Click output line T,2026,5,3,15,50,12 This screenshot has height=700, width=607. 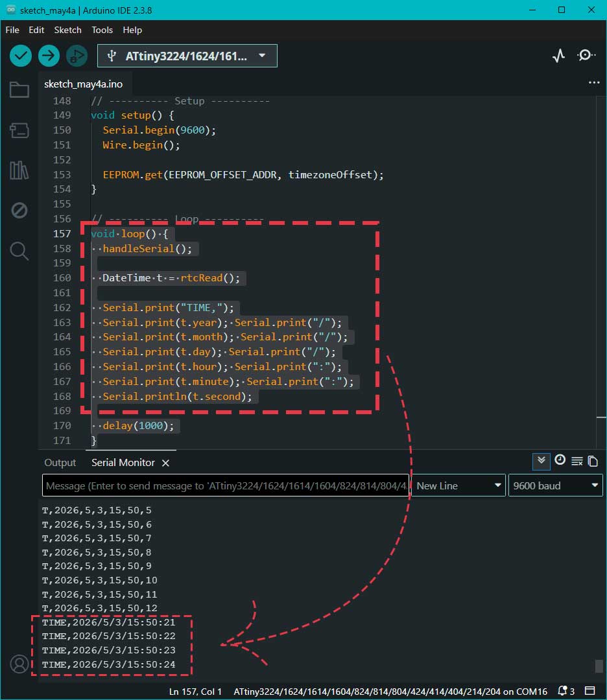click(100, 608)
